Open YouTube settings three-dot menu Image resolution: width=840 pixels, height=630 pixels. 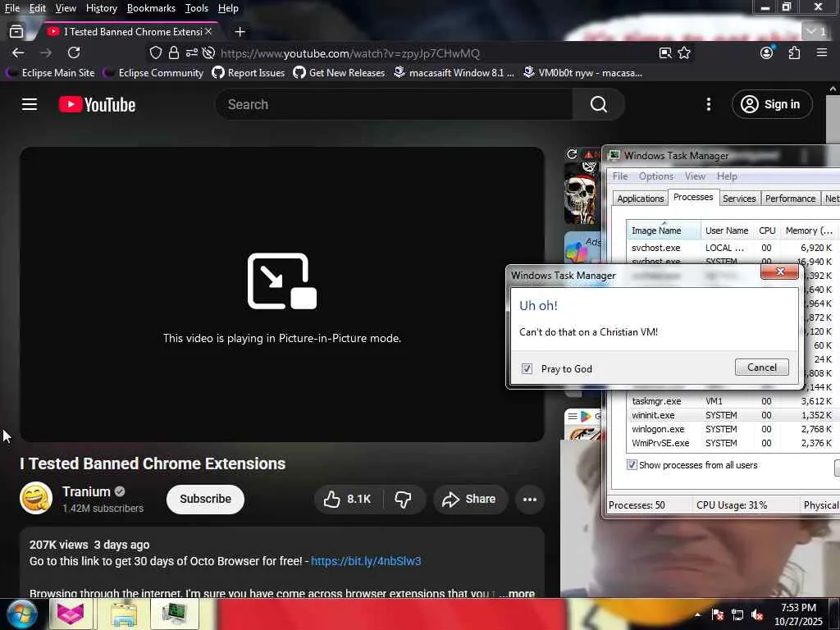tap(708, 104)
